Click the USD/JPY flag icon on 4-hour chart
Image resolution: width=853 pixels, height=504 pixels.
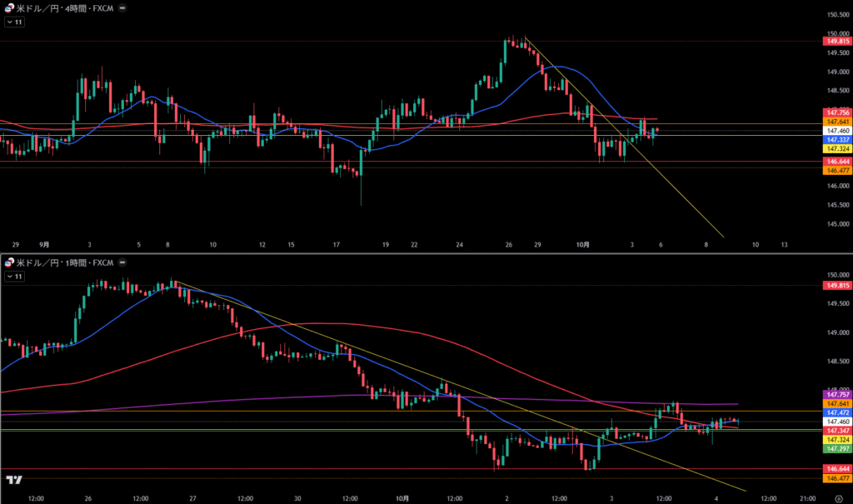point(9,7)
